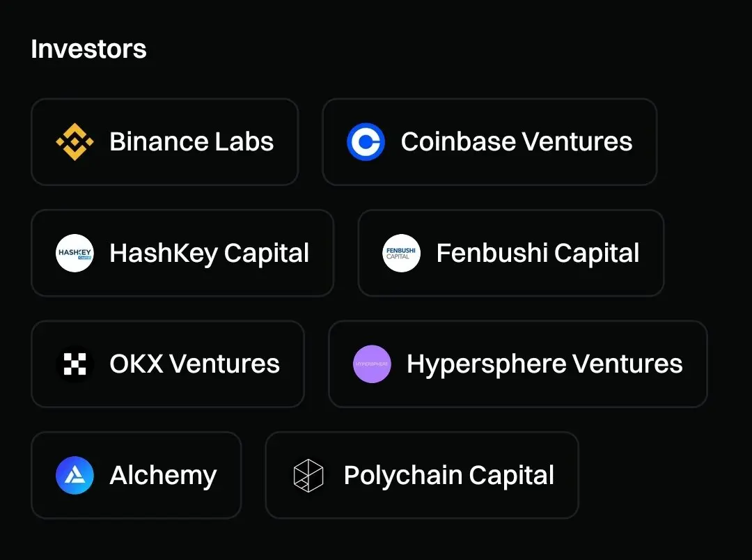The width and height of the screenshot is (752, 560).
Task: Click the "Hypersphere Ventures" text label
Action: 545,365
